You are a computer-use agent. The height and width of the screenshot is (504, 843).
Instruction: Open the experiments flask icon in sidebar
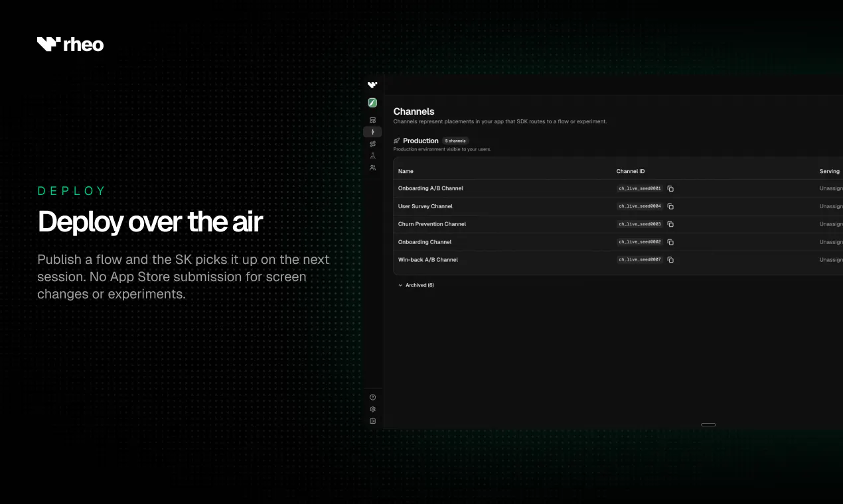[x=372, y=156]
